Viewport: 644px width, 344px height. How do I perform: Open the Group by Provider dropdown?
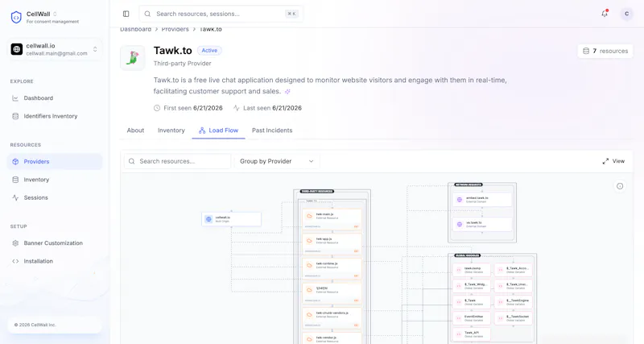pos(277,161)
